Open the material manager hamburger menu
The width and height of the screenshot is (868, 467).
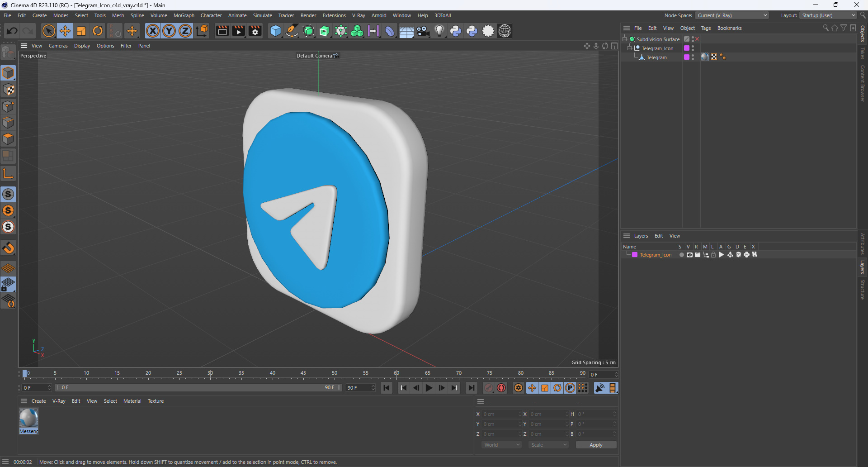(24, 401)
